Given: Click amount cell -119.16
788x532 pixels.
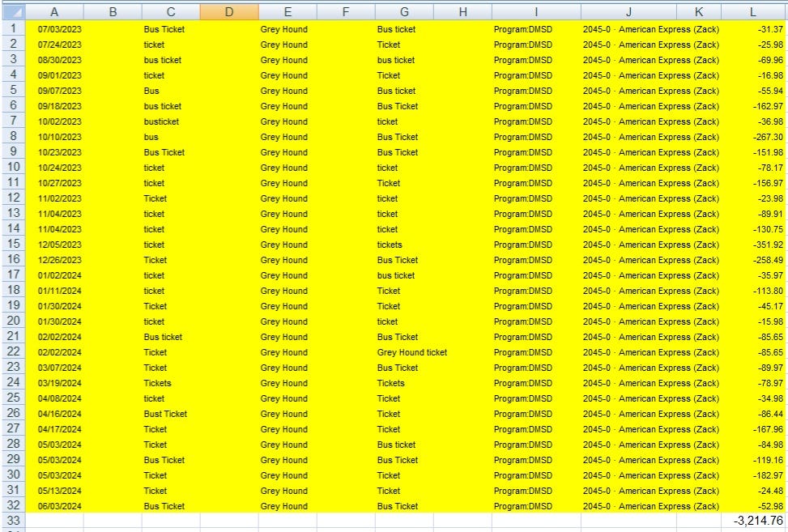Looking at the screenshot, I should pyautogui.click(x=753, y=460).
